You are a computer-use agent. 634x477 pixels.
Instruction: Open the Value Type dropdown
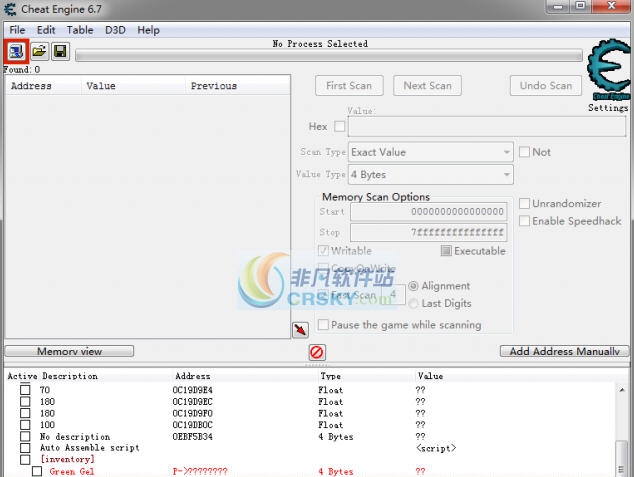[431, 175]
